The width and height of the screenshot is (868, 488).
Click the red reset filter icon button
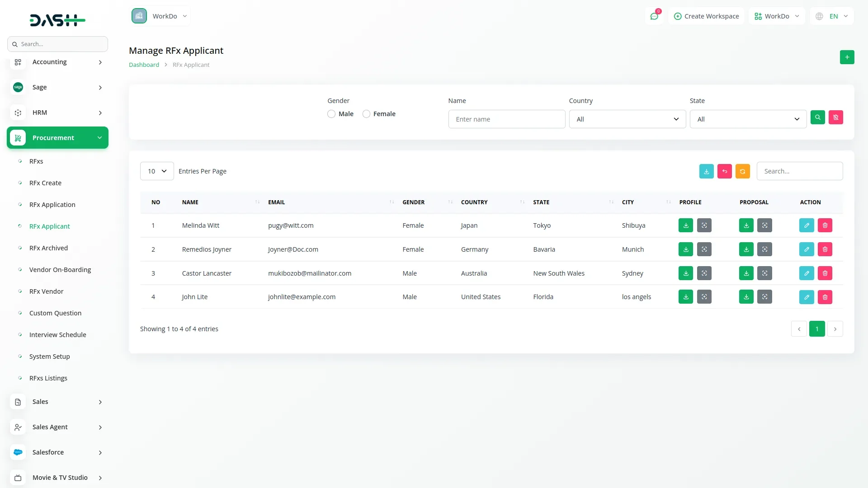pyautogui.click(x=835, y=117)
